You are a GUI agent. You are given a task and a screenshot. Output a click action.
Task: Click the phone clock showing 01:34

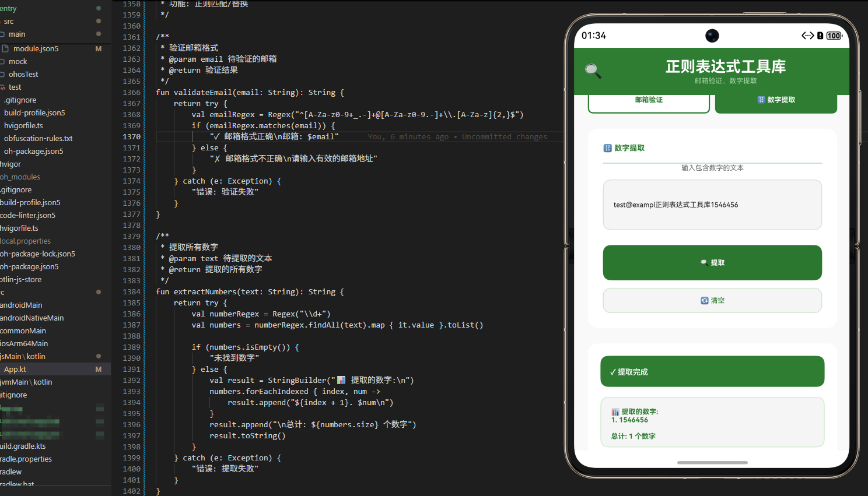point(594,36)
